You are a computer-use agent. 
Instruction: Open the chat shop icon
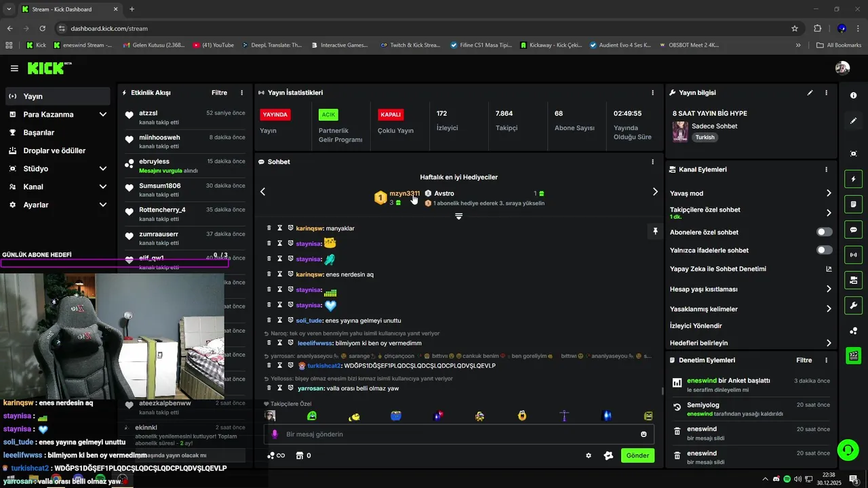[304, 455]
